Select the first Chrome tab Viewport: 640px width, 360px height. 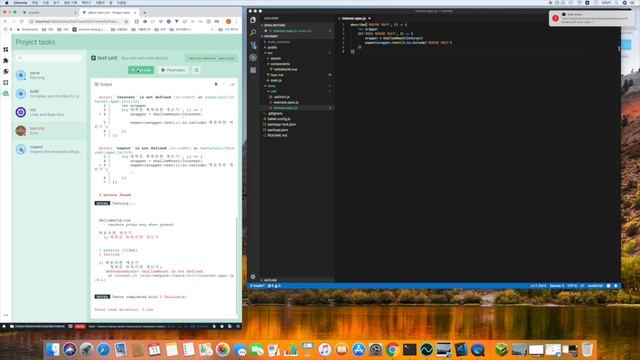tap(49, 13)
